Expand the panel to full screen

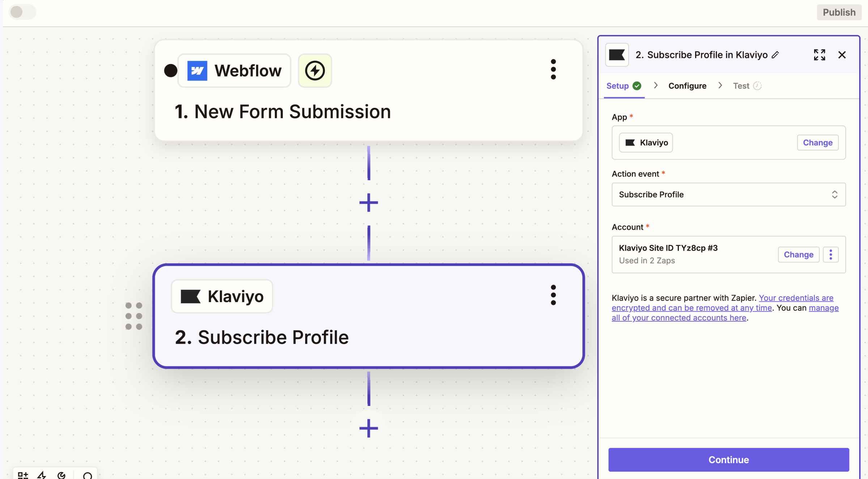click(x=820, y=55)
